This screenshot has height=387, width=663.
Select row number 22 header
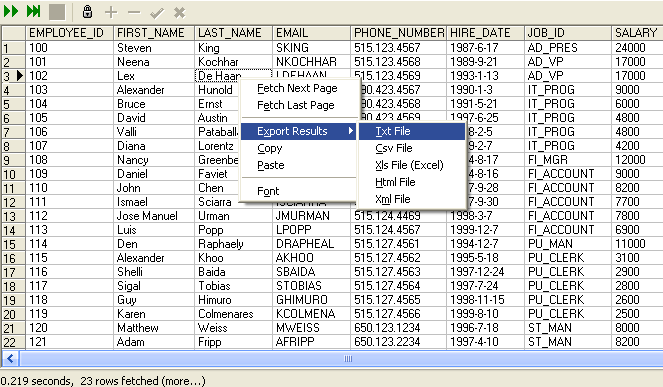(x=13, y=342)
